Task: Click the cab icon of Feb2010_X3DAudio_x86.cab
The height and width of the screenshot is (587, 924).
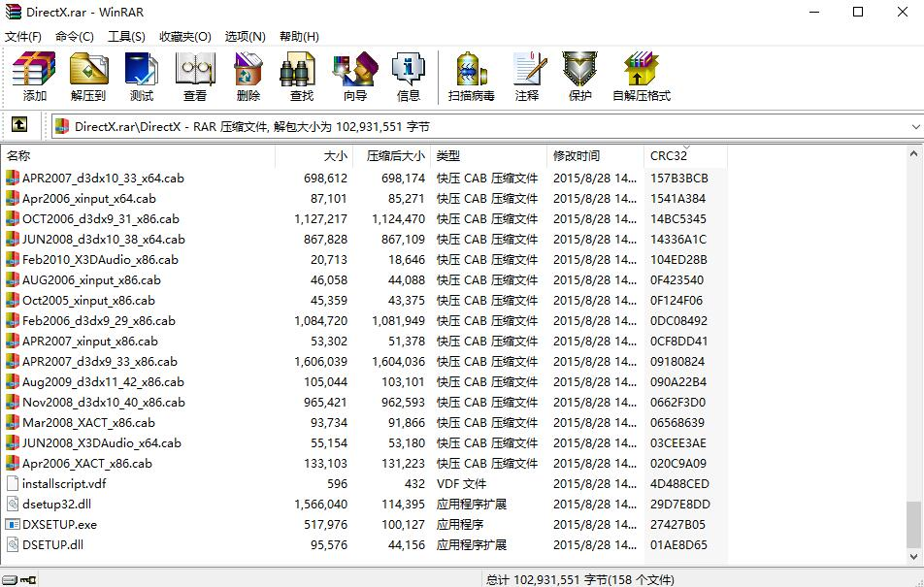Action: pos(13,259)
